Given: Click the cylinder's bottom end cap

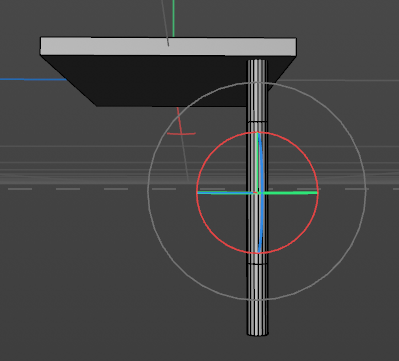Looking at the screenshot, I should [257, 333].
